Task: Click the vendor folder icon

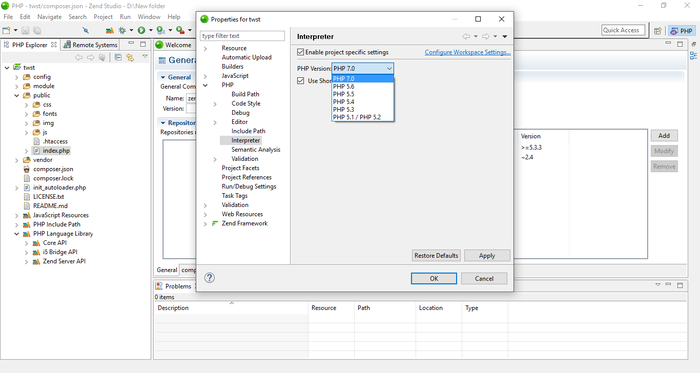Action: 27,160
